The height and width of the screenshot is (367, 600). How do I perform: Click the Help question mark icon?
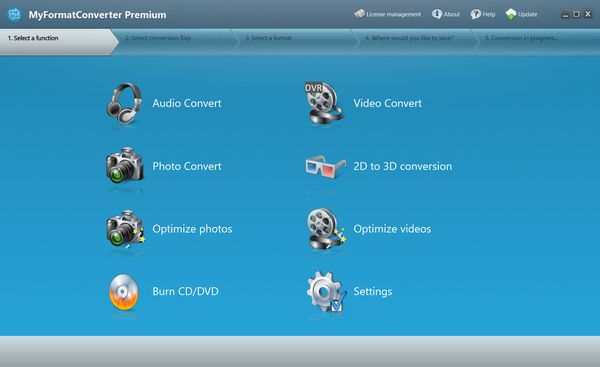[476, 14]
